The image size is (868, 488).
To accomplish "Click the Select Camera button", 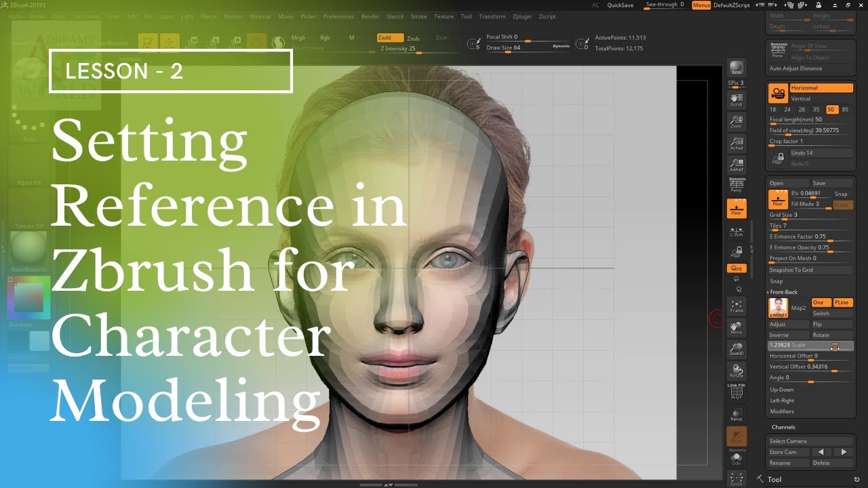I will (x=810, y=441).
